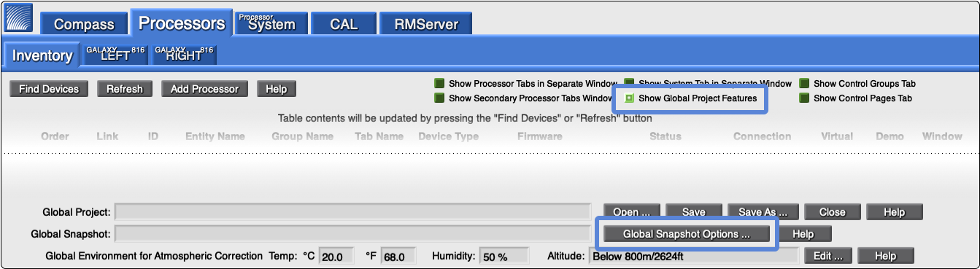Click Edit next to the Altitude field
Screen dimensions: 980x269
pyautogui.click(x=828, y=257)
